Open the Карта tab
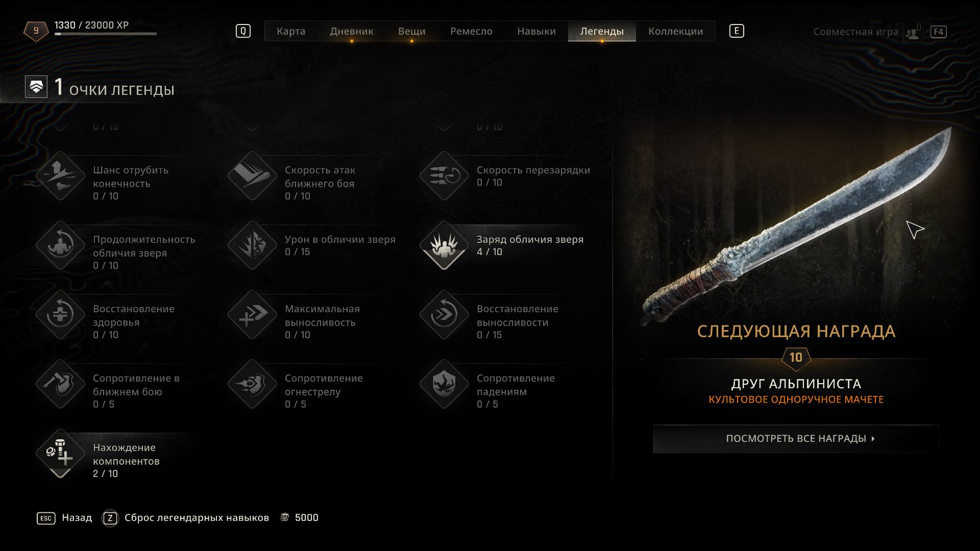Viewport: 980px width, 551px height. coord(291,31)
